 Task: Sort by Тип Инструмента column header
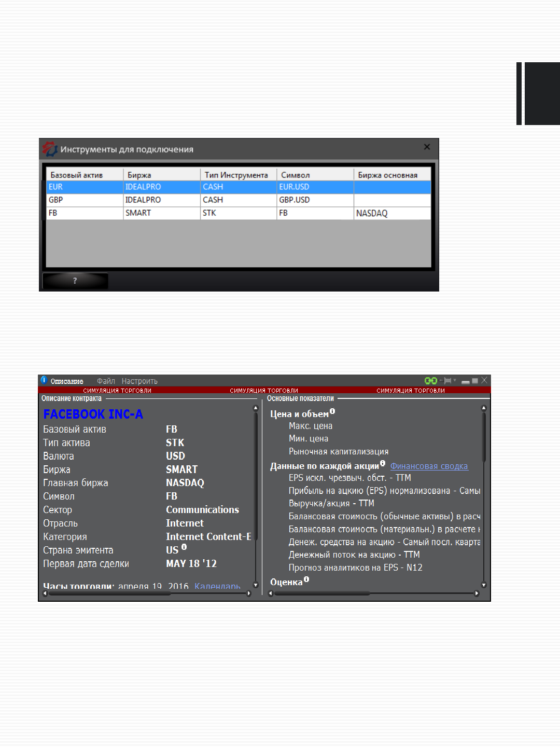[239, 175]
